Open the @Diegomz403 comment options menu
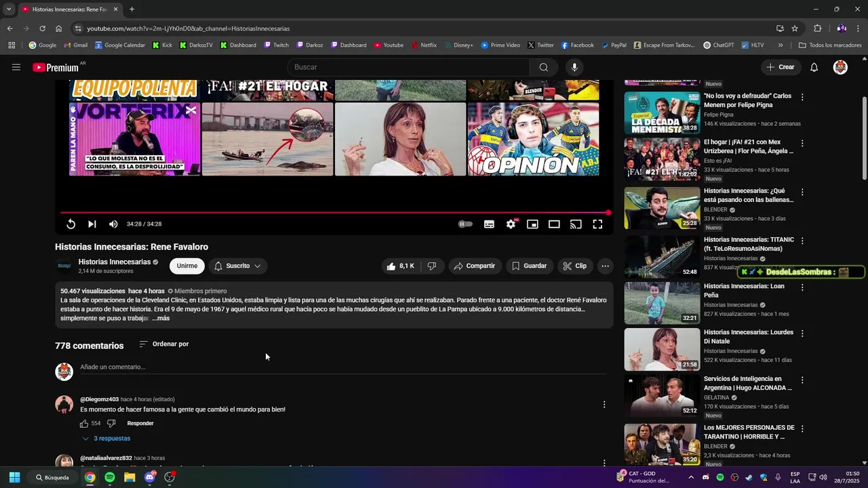 (604, 405)
